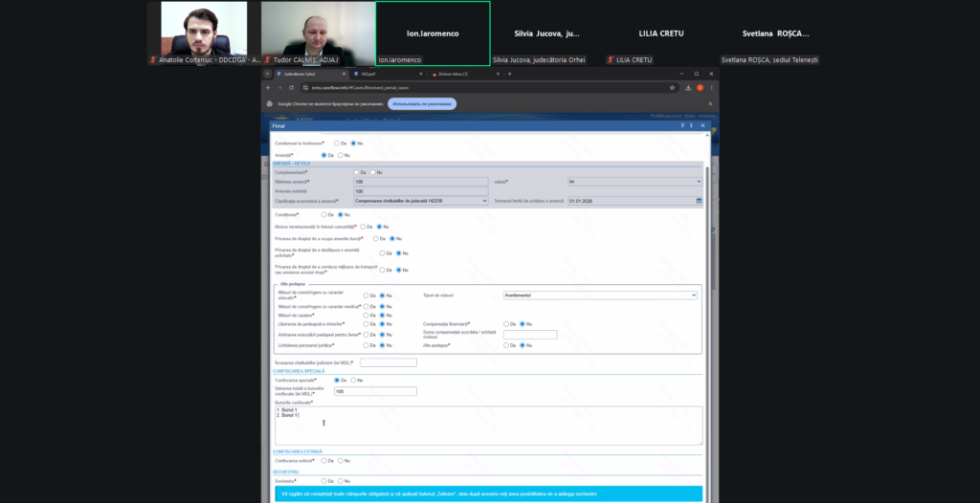Expand the Clasificația economică a amenzii dropdown

[x=420, y=201]
